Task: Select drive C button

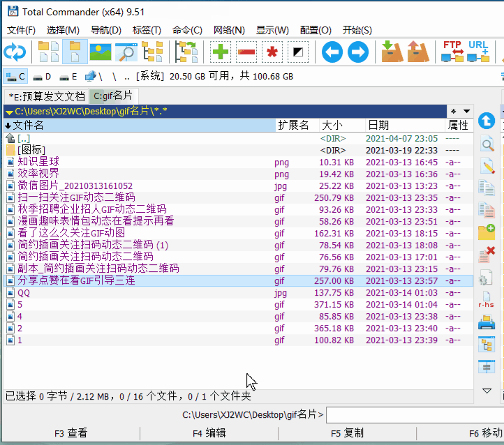Action: click(15, 77)
